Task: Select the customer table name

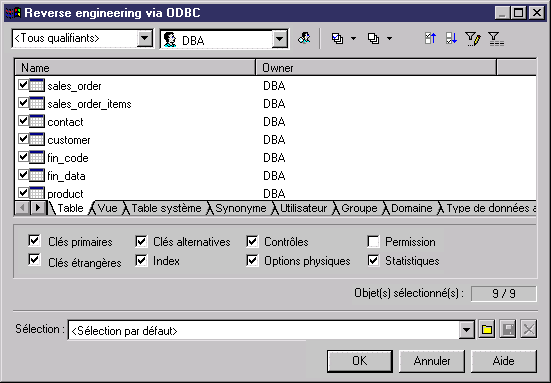Action: click(69, 140)
